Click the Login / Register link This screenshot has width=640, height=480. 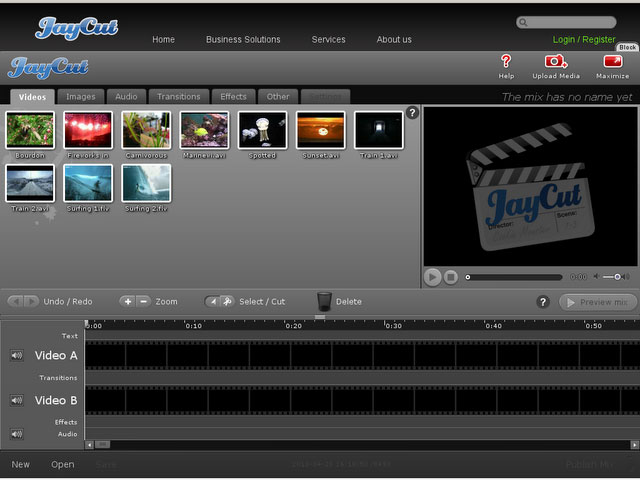pos(584,40)
